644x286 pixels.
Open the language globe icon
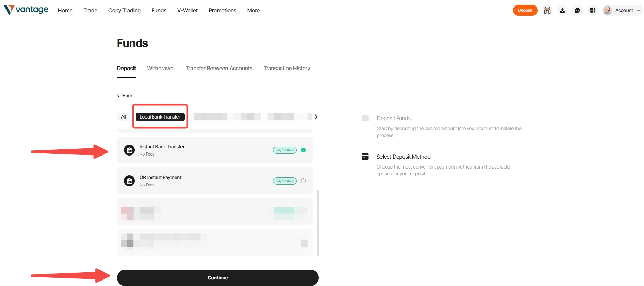tap(593, 10)
